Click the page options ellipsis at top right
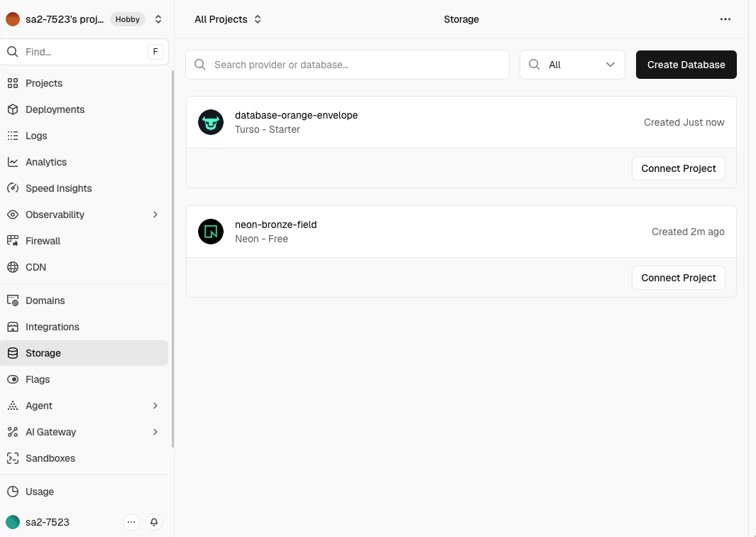756x537 pixels. click(725, 19)
